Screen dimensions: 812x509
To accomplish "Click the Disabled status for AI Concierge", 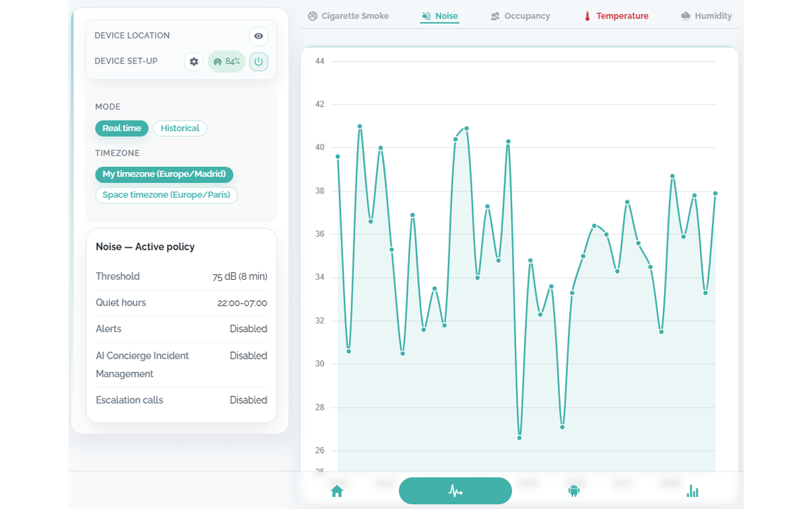I will (x=249, y=356).
